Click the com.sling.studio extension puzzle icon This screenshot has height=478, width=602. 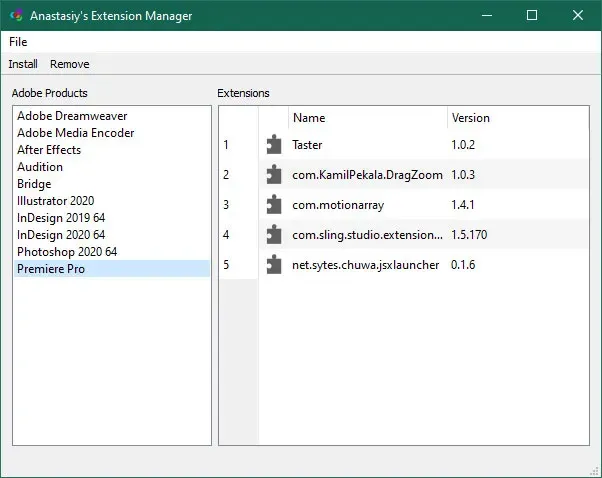(274, 234)
